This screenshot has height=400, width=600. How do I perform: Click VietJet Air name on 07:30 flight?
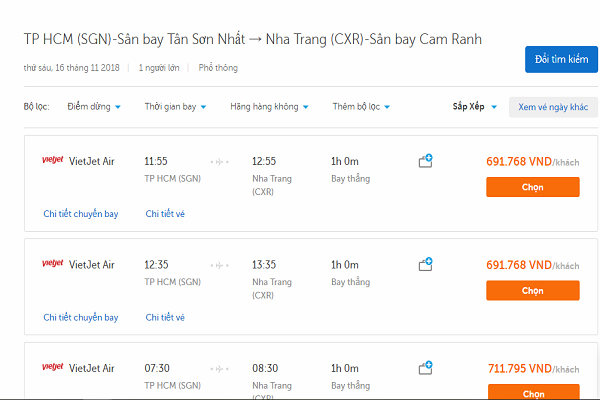[x=91, y=368]
